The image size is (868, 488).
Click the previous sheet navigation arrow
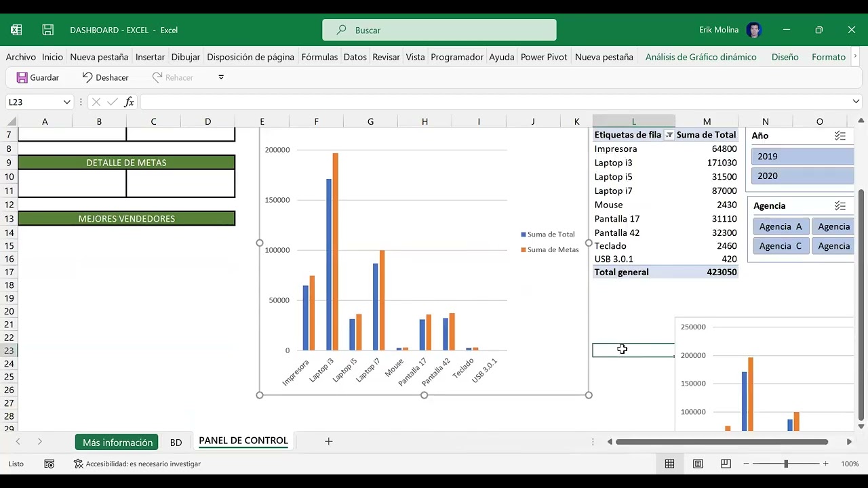[18, 441]
